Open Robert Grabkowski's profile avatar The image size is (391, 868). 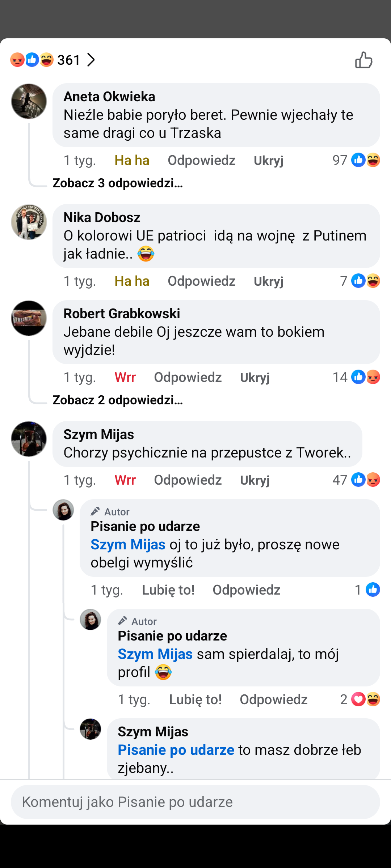pos(29,318)
